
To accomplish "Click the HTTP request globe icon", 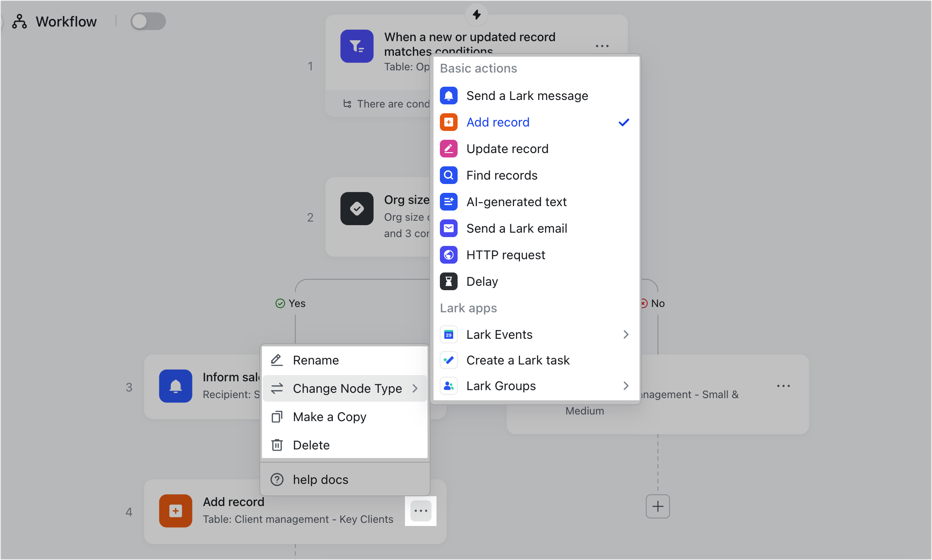I will click(449, 255).
